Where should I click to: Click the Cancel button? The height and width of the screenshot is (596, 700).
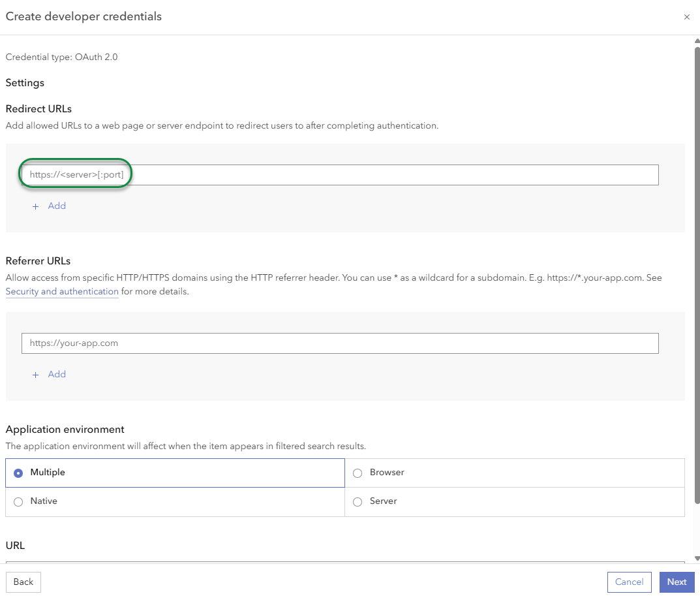click(628, 582)
